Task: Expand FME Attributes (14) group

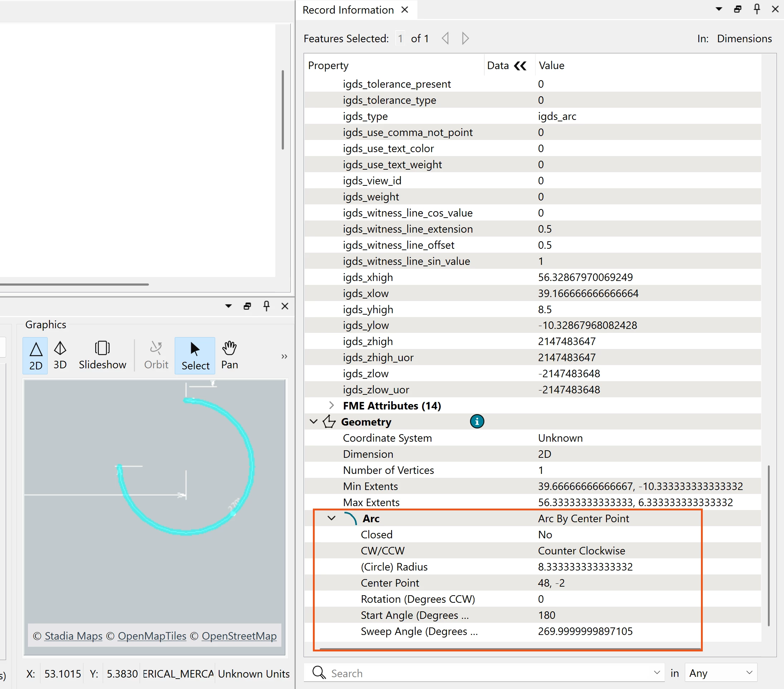Action: tap(331, 405)
